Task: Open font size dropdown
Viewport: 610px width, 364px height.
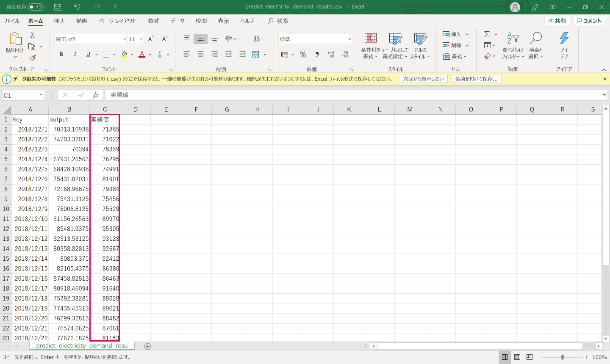Action: (141, 39)
